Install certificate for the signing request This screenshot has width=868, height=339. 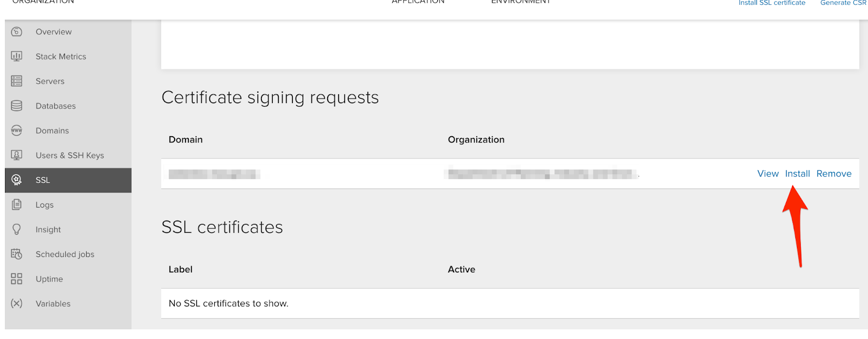[797, 174]
